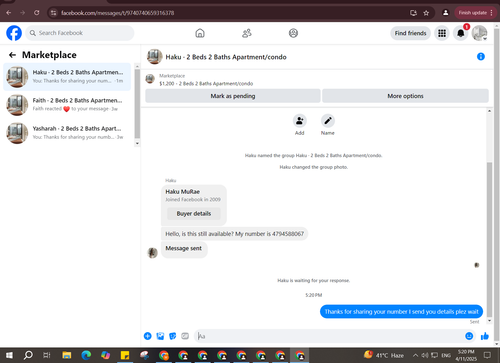Click the conversation list scroll-up arrow
The image size is (500, 363).
tap(137, 66)
